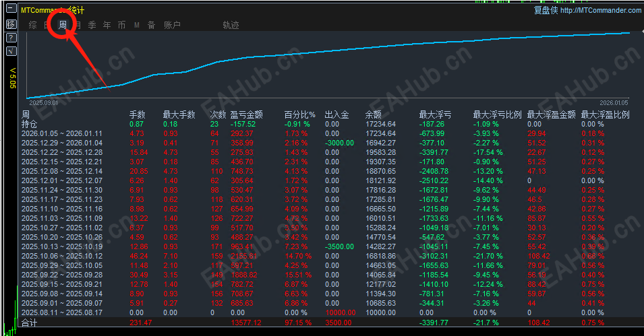Click the 移 move-panel icon
The height and width of the screenshot is (336, 644).
[11, 24]
